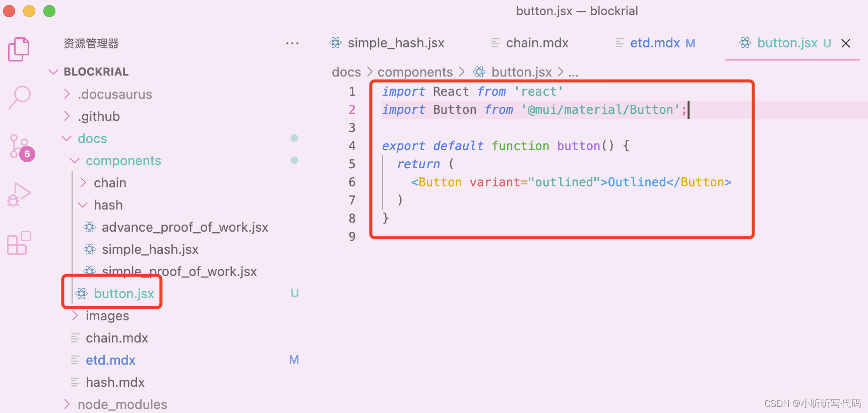The image size is (868, 413).
Task: Collapse the hash folder
Action: pos(83,205)
